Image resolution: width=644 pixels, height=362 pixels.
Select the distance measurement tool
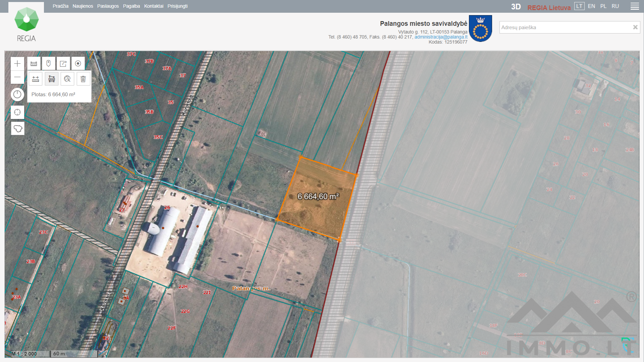coord(36,79)
